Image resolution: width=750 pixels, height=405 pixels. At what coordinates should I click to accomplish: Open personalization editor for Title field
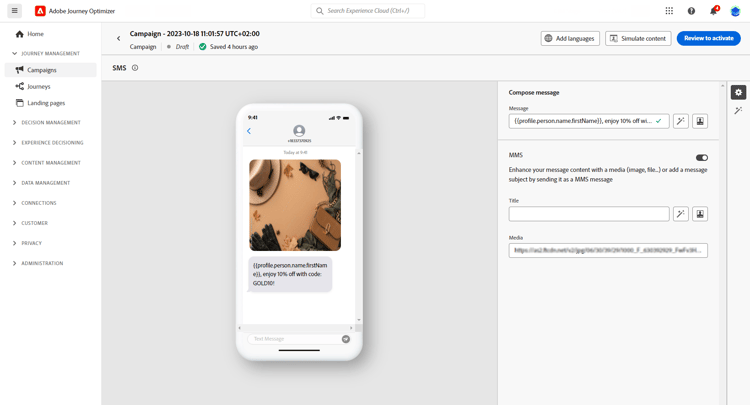(681, 214)
